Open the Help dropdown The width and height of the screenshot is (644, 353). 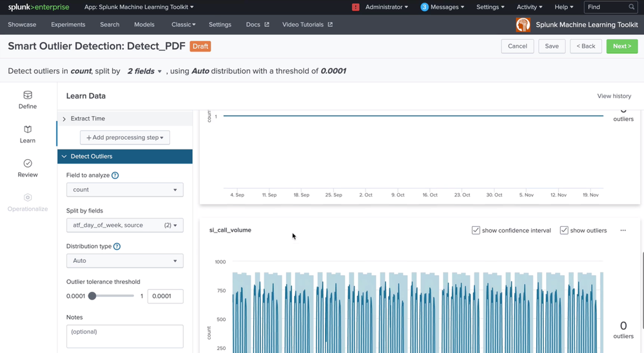click(x=563, y=7)
